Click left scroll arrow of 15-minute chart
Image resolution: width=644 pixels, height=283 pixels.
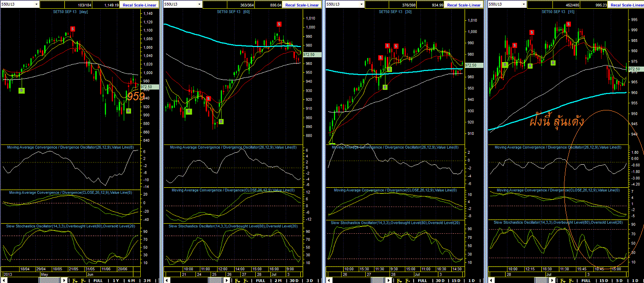pos(491,280)
